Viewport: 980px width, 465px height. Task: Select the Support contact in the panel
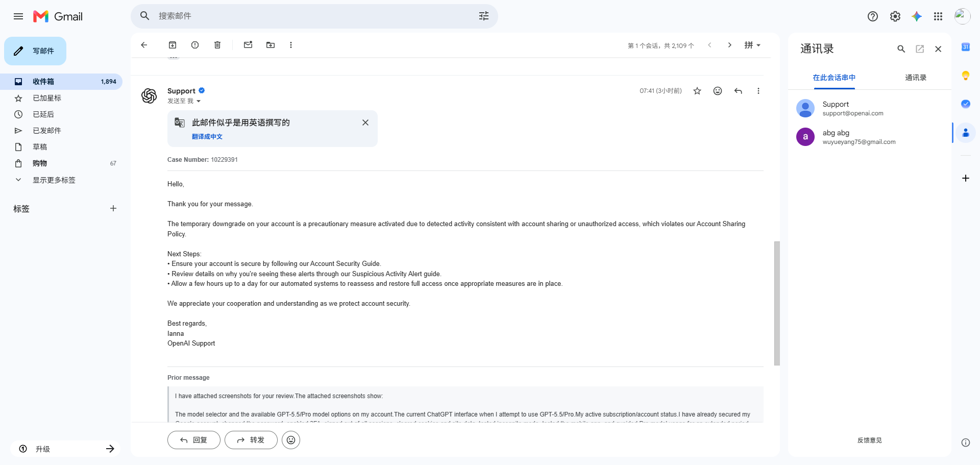coord(870,108)
